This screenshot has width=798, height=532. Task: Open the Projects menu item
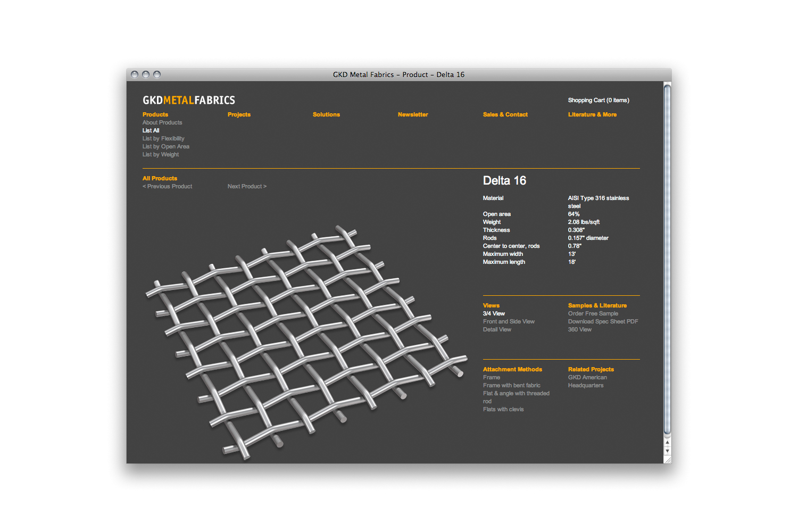point(239,114)
